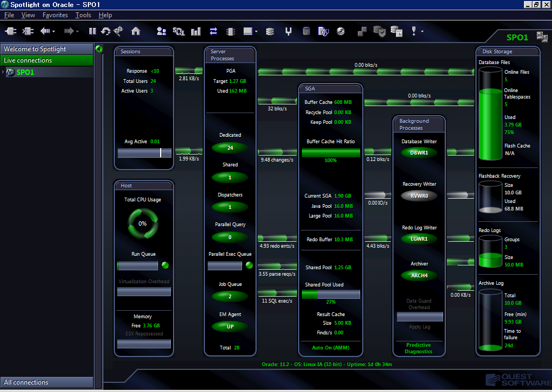Click the Redo Logs cylinder

tap(490, 251)
